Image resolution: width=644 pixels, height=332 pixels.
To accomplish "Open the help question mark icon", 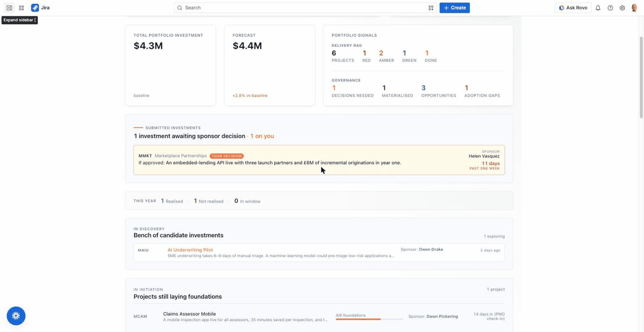I will pos(610,8).
